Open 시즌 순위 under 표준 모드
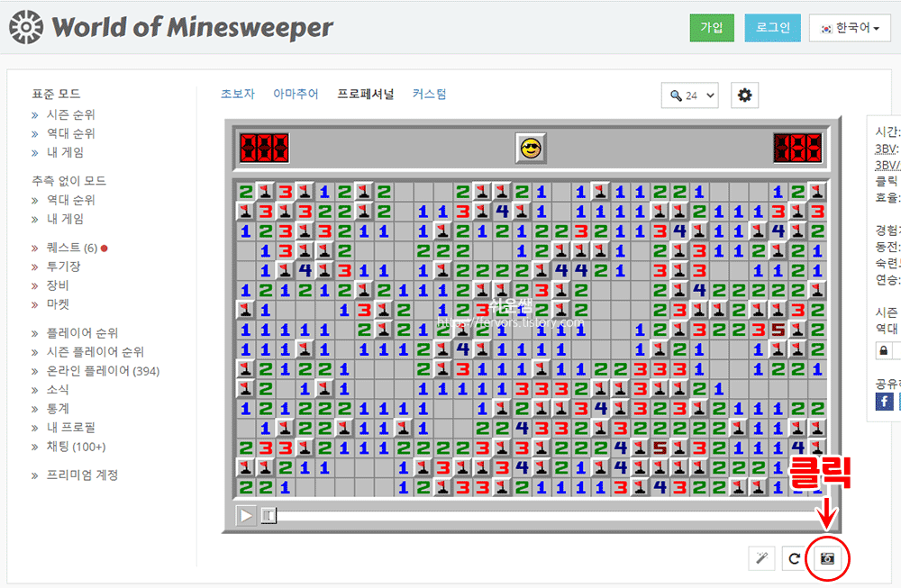Image resolution: width=901 pixels, height=588 pixels. click(x=70, y=114)
